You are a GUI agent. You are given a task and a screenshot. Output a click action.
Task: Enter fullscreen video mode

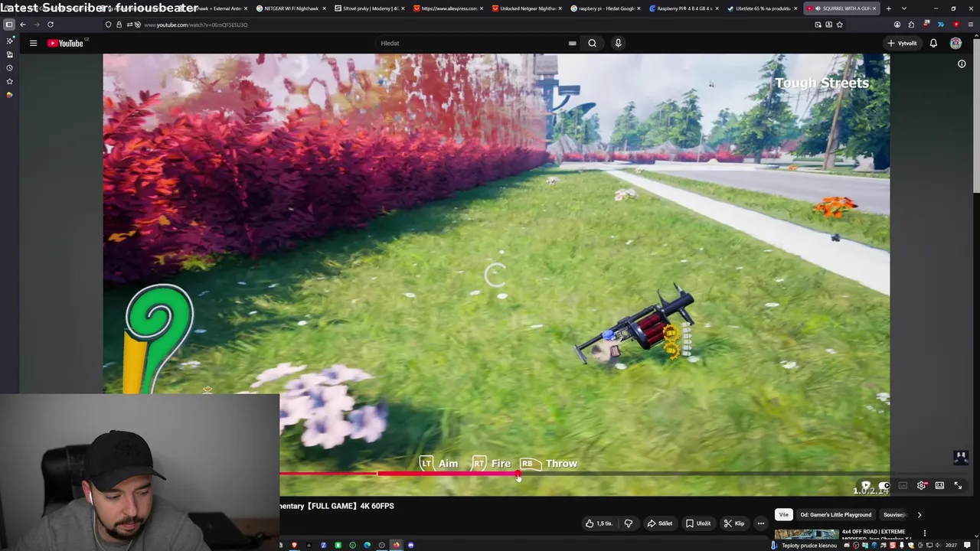[958, 486]
